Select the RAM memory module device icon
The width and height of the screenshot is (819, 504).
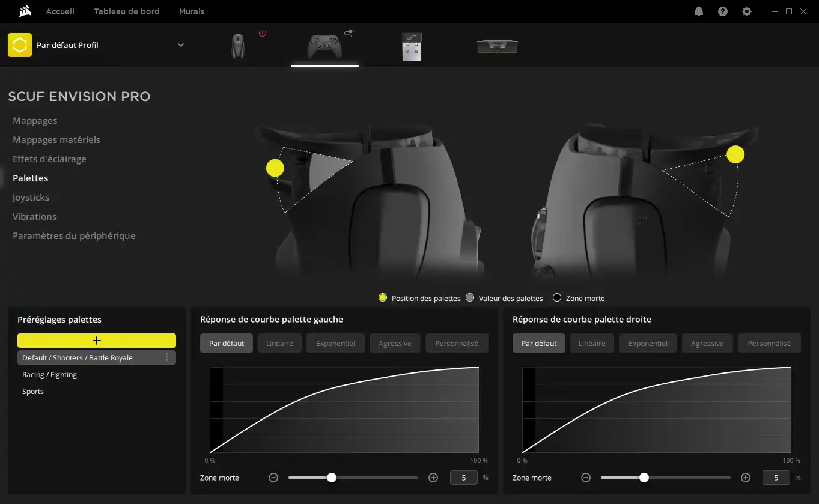click(497, 46)
